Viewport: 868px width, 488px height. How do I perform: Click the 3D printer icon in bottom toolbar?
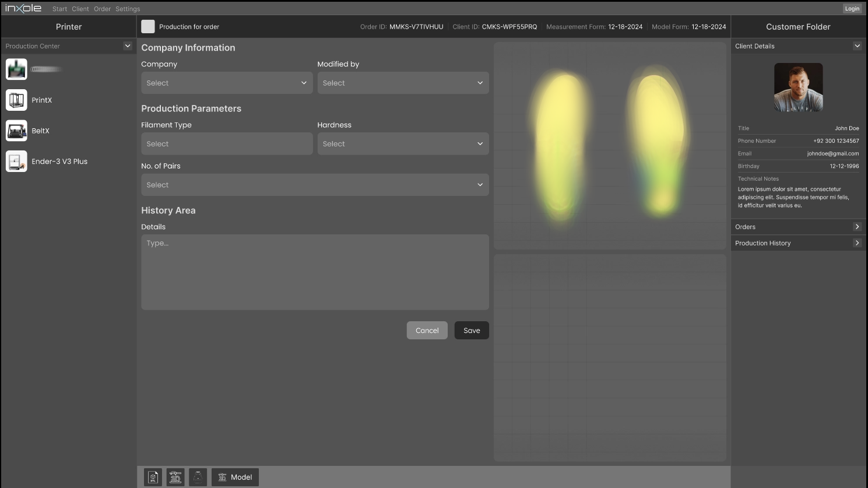[175, 477]
